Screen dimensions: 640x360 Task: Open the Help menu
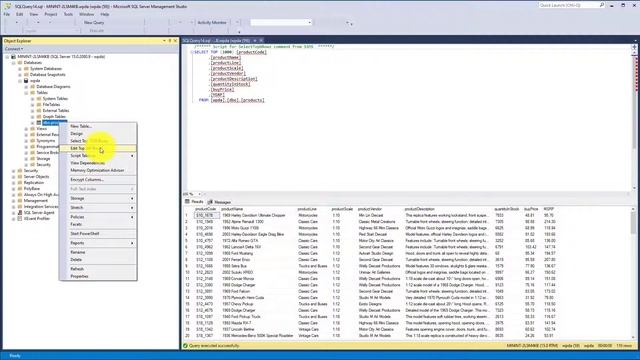pyautogui.click(x=104, y=14)
